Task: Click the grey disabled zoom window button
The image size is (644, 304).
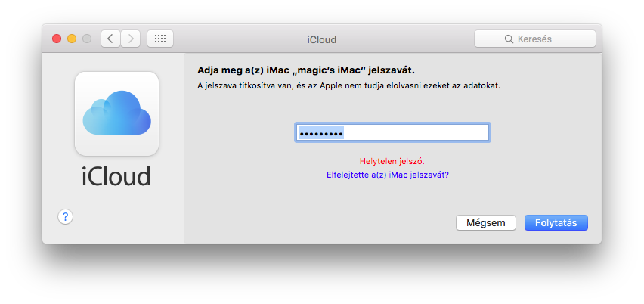Action: tap(87, 39)
